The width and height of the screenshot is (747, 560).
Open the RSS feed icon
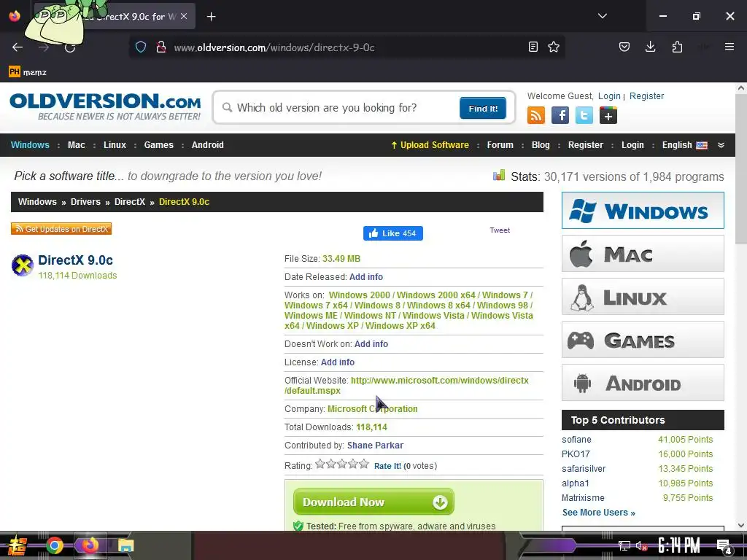coord(536,115)
